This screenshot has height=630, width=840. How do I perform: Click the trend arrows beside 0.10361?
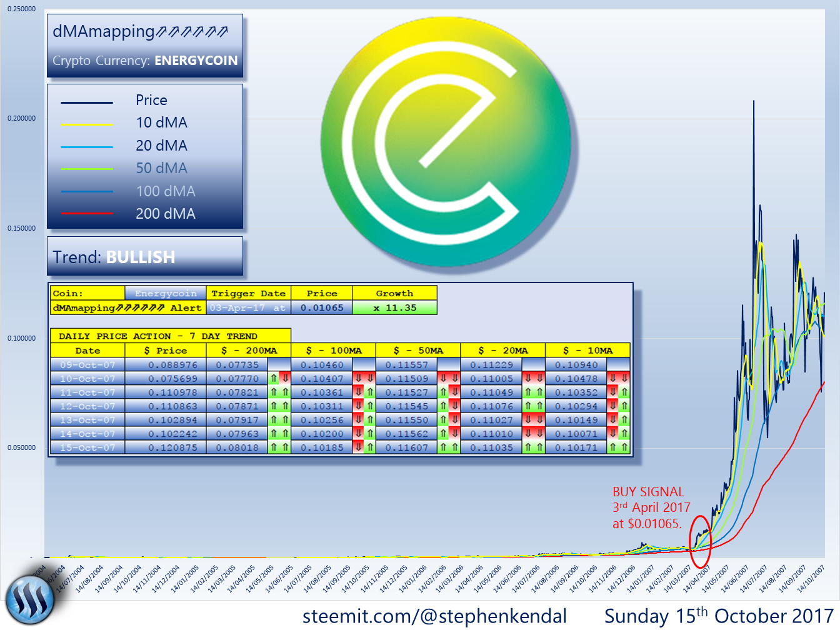point(364,392)
